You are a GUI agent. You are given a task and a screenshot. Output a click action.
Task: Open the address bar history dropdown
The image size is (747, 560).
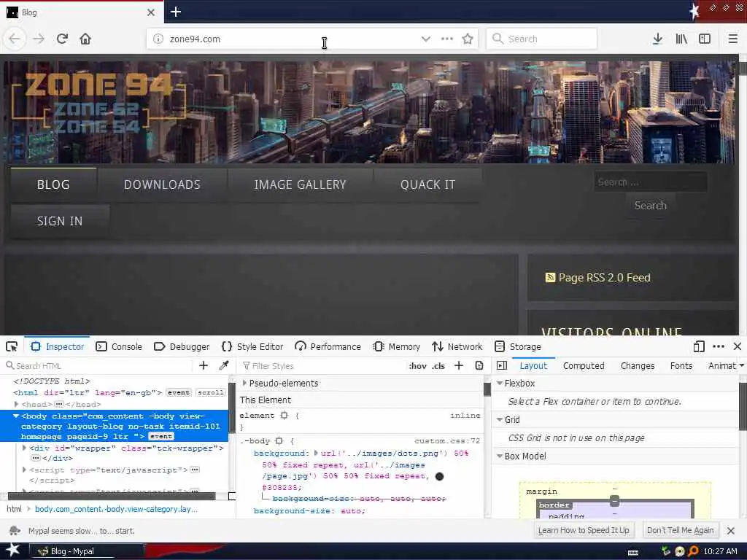point(426,39)
